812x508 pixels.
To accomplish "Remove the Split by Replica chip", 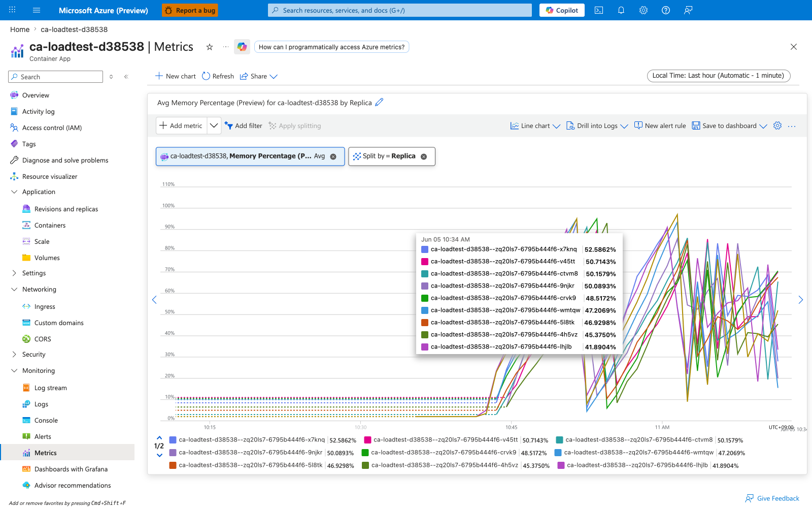I will (424, 156).
